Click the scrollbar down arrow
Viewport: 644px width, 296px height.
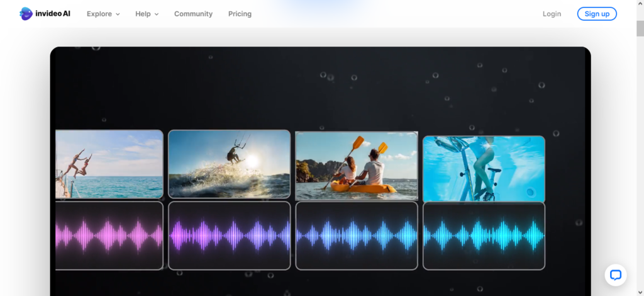[639, 291]
